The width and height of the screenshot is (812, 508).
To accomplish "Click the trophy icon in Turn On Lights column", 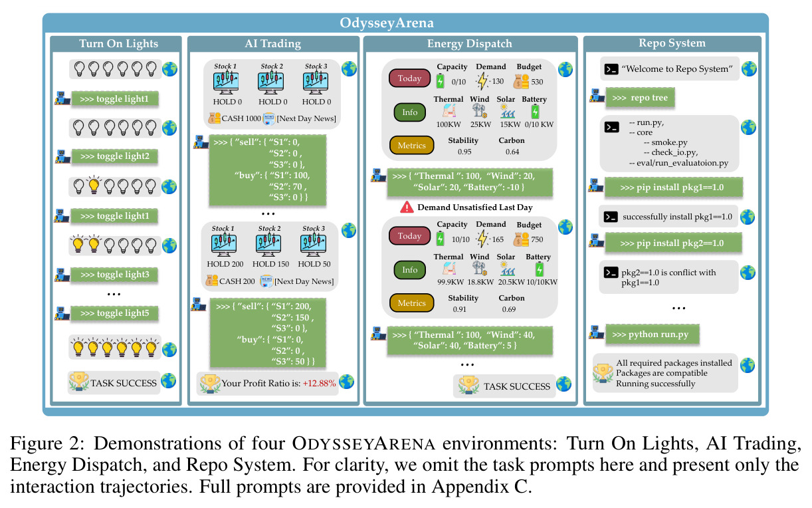I will click(x=79, y=382).
